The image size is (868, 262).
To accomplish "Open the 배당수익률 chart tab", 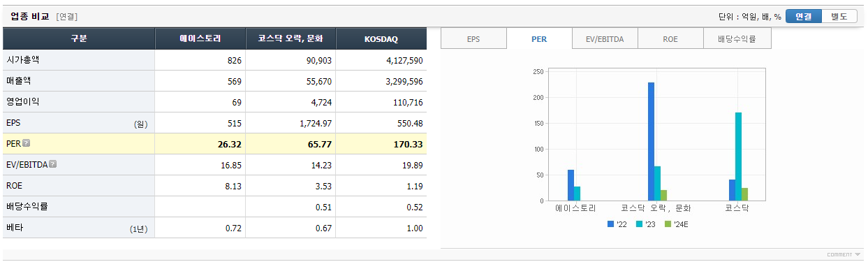I will tap(737, 39).
